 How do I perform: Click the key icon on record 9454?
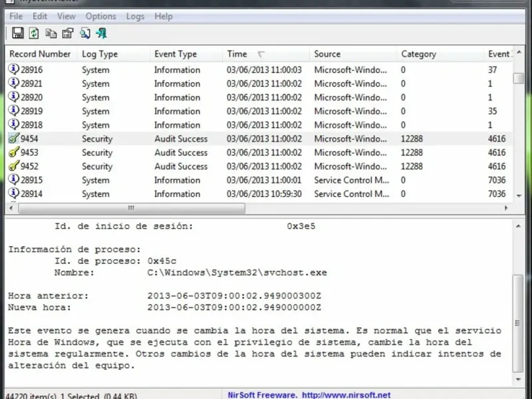(13, 138)
